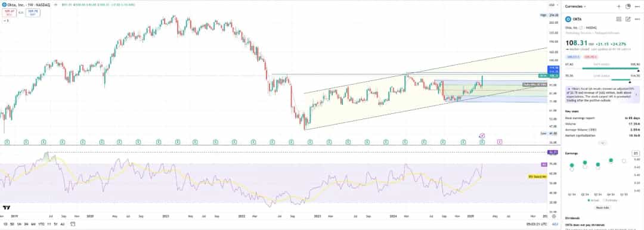Image resolution: width=644 pixels, height=230 pixels.
Task: Collapse the indicator legend arrow below Sell button
Action: coord(6,20)
